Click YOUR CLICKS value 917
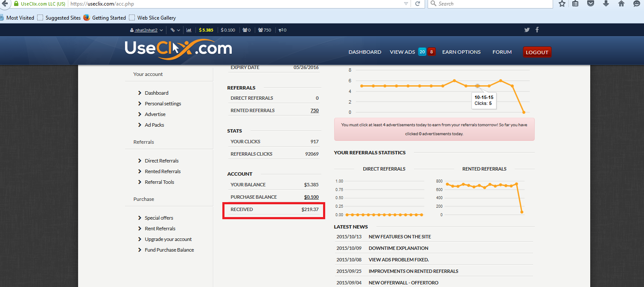The width and height of the screenshot is (644, 287). click(315, 142)
